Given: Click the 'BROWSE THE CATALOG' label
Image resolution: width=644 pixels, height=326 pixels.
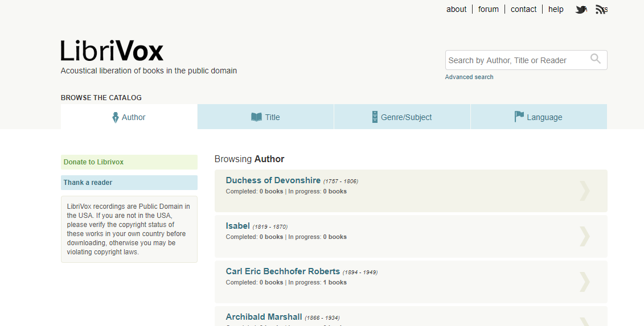Looking at the screenshot, I should pyautogui.click(x=101, y=98).
